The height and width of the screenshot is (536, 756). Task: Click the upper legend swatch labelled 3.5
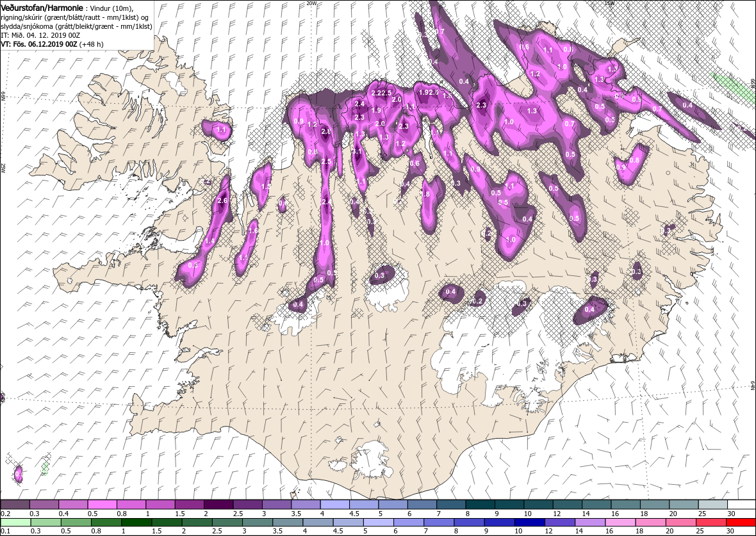pos(306,504)
